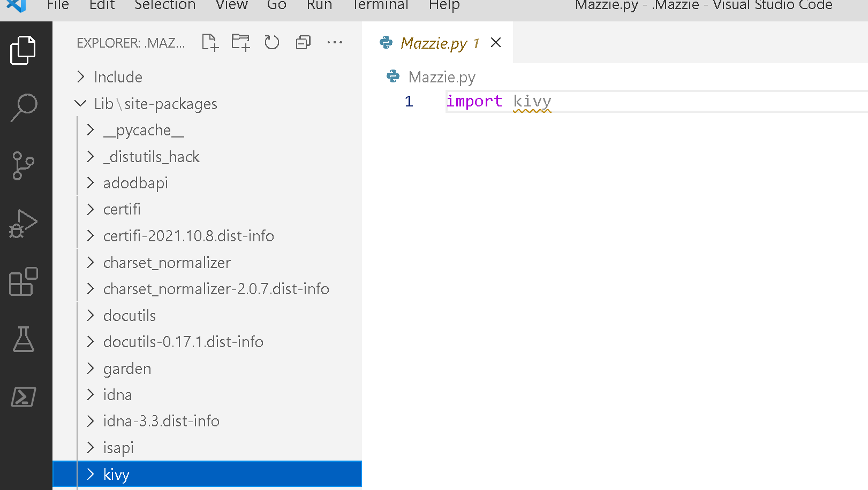The width and height of the screenshot is (868, 490).
Task: Select docutils-0.17.1.dist-info folder
Action: coord(183,341)
